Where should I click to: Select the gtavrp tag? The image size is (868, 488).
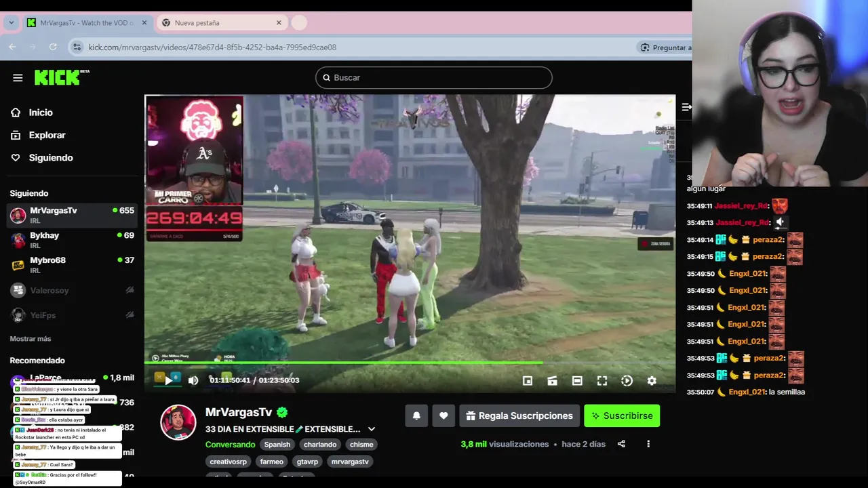(x=307, y=462)
